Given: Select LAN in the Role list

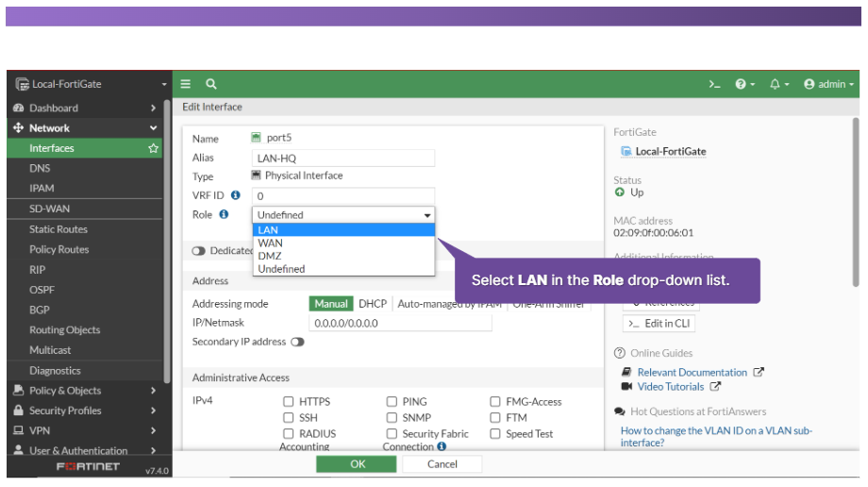Looking at the screenshot, I should click(343, 230).
